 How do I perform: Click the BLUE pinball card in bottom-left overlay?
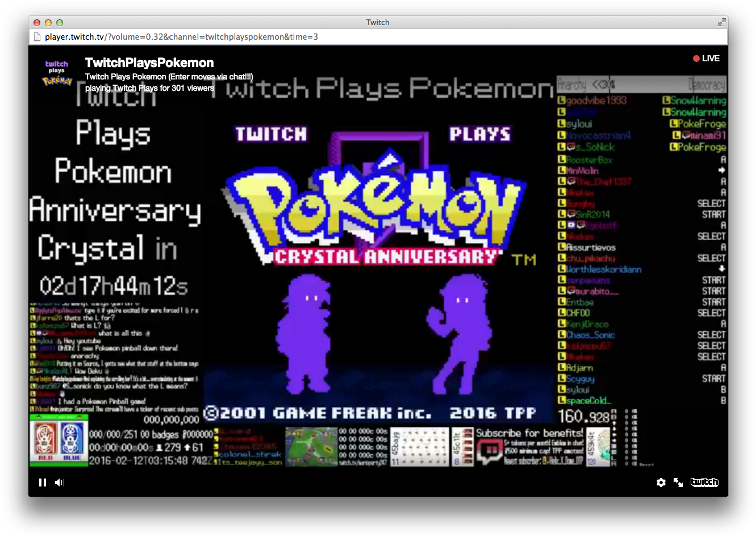[x=72, y=440]
